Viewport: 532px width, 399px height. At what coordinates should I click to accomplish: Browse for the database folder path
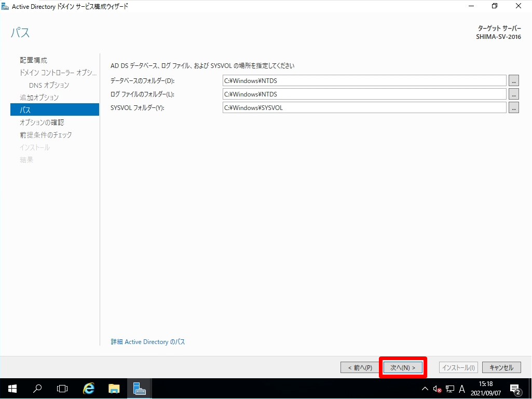coord(514,81)
